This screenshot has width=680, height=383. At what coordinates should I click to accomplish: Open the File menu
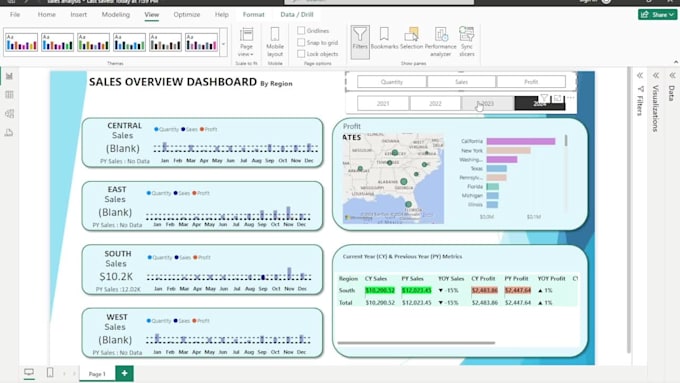[x=15, y=14]
